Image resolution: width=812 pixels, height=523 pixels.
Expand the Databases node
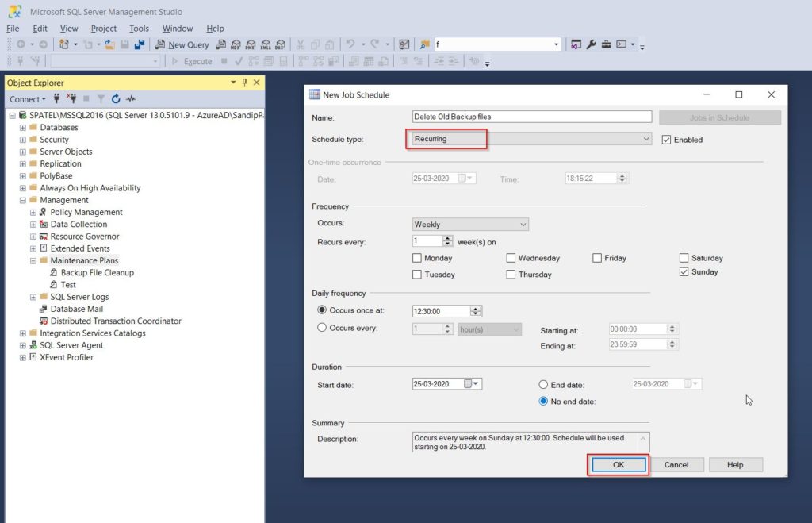[x=23, y=128]
